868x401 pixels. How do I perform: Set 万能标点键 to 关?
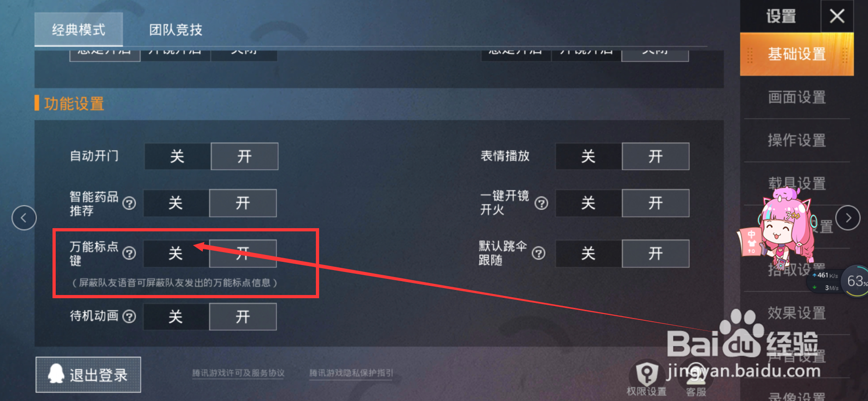point(176,253)
